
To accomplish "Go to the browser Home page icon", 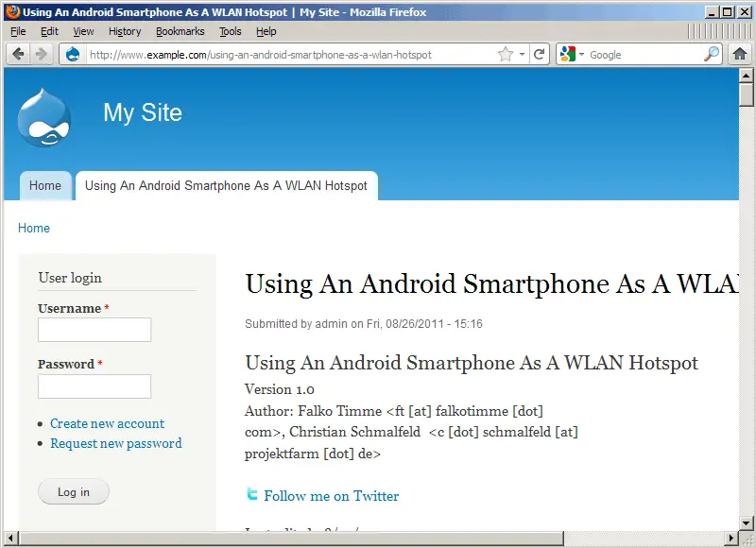I will coord(740,55).
